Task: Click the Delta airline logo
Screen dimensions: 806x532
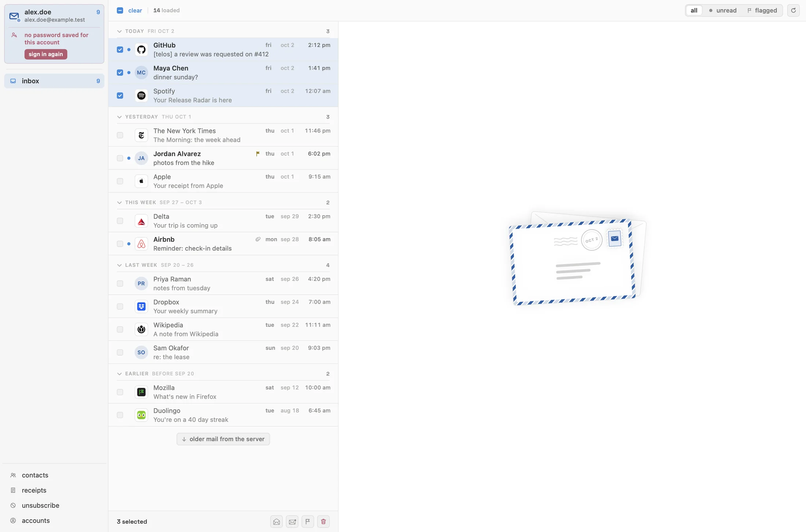Action: click(141, 221)
